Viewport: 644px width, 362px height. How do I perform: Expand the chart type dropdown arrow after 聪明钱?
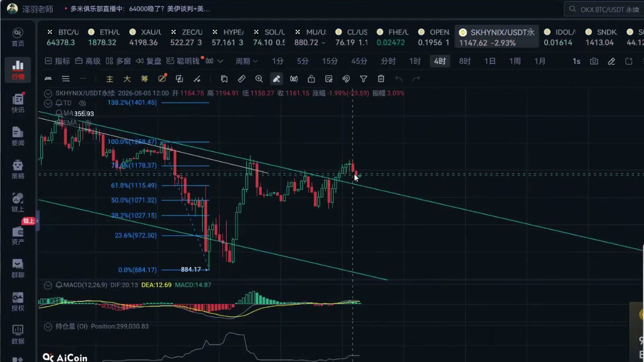(x=220, y=61)
